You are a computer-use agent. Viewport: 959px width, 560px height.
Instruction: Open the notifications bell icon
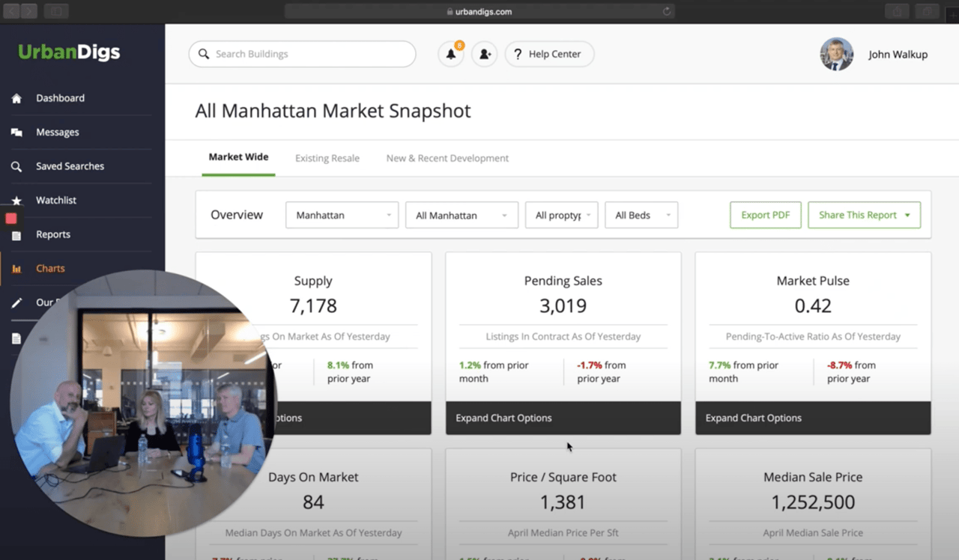click(451, 54)
